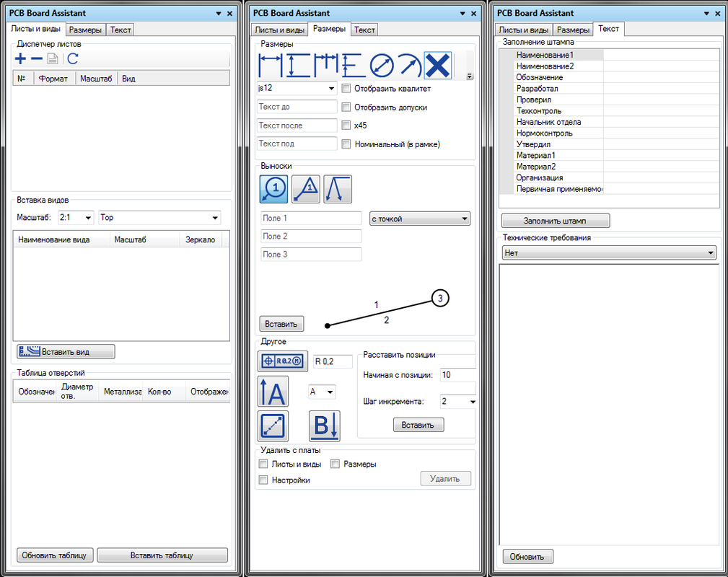Click Вставить button in Расставить позиции
The image size is (728, 577).
tap(418, 425)
